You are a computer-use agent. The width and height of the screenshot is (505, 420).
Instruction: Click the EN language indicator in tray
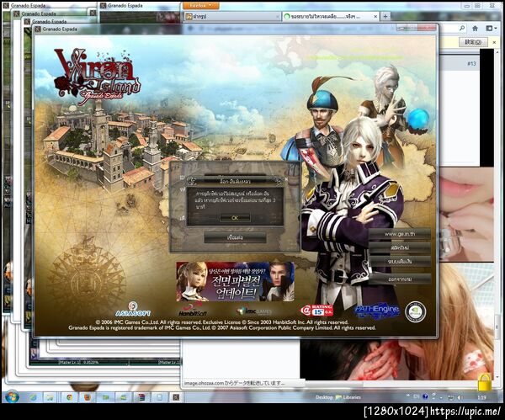pyautogui.click(x=417, y=396)
